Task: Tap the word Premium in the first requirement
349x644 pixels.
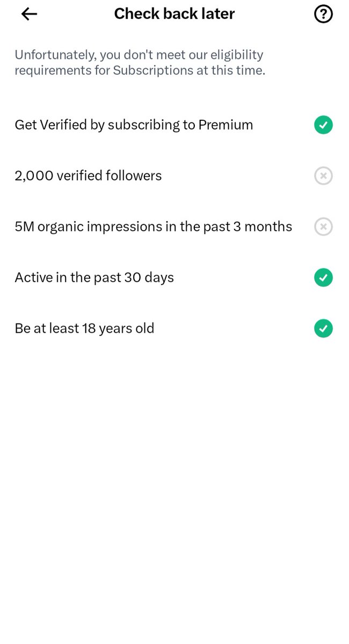Action: 226,125
